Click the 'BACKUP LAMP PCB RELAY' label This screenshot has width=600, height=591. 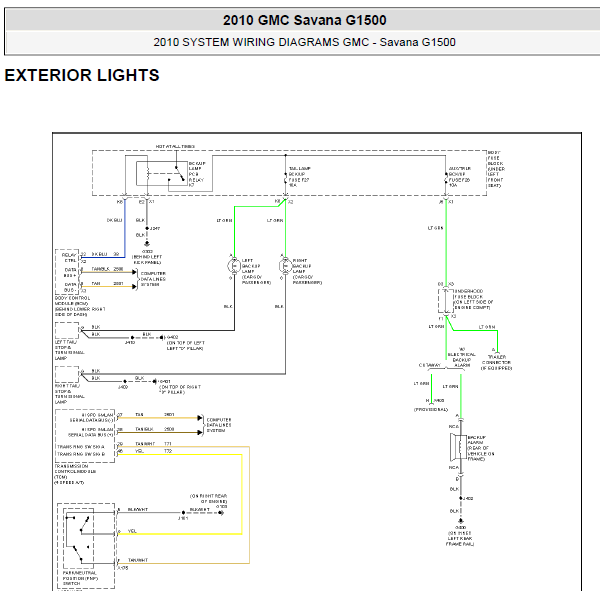click(x=197, y=174)
